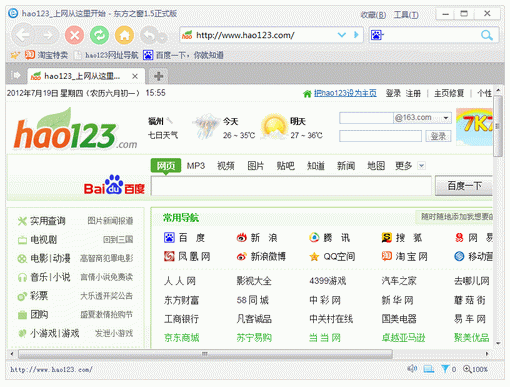Open 实用查询 in the left sidebar

[48, 221]
